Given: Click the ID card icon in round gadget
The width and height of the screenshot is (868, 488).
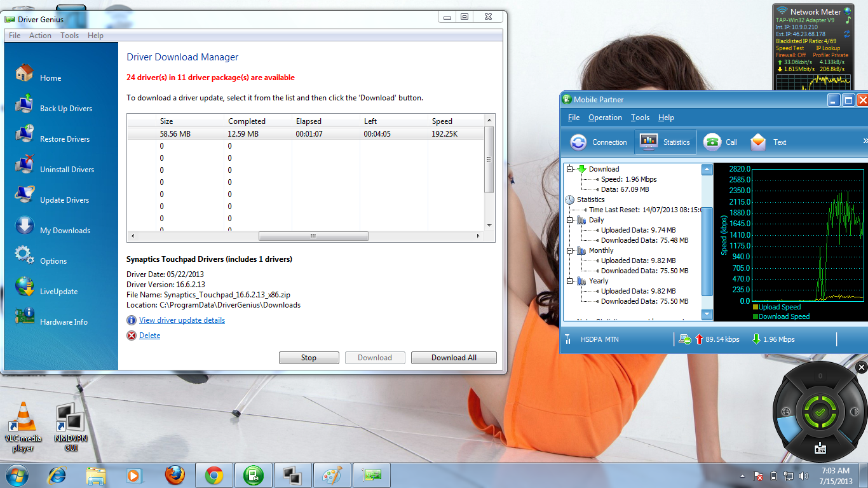Looking at the screenshot, I should point(820,448).
